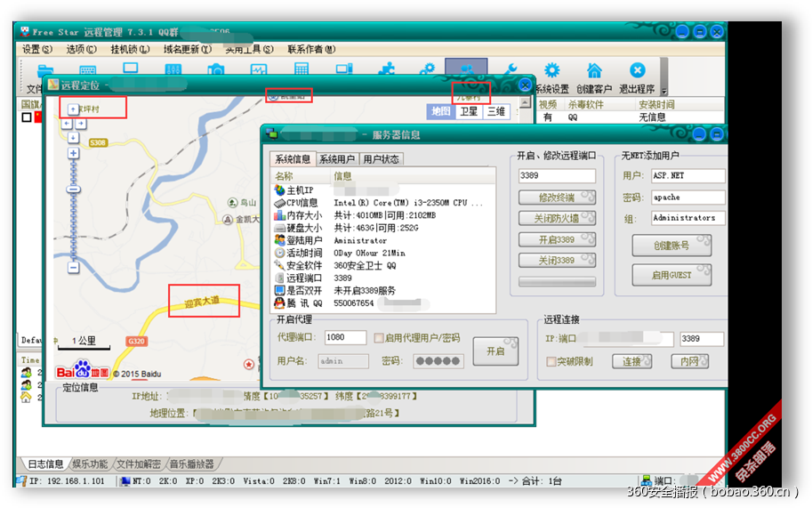Click the 开启 proxy button
The height and width of the screenshot is (508, 812).
click(x=495, y=351)
